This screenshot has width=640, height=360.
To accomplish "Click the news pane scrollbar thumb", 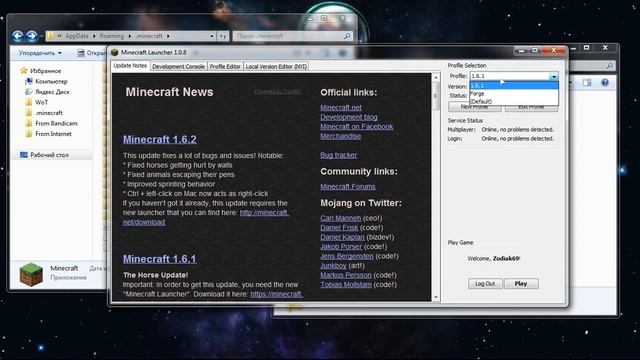I will (x=436, y=96).
